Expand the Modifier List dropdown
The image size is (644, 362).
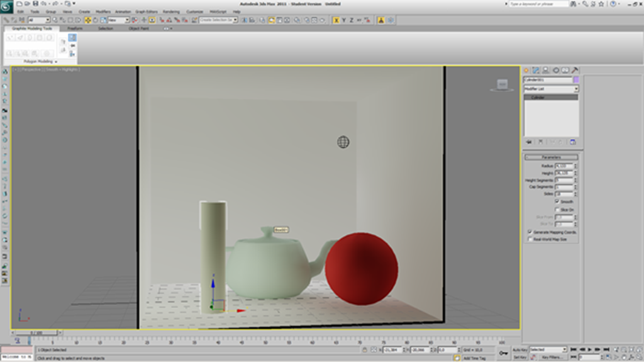(x=576, y=89)
